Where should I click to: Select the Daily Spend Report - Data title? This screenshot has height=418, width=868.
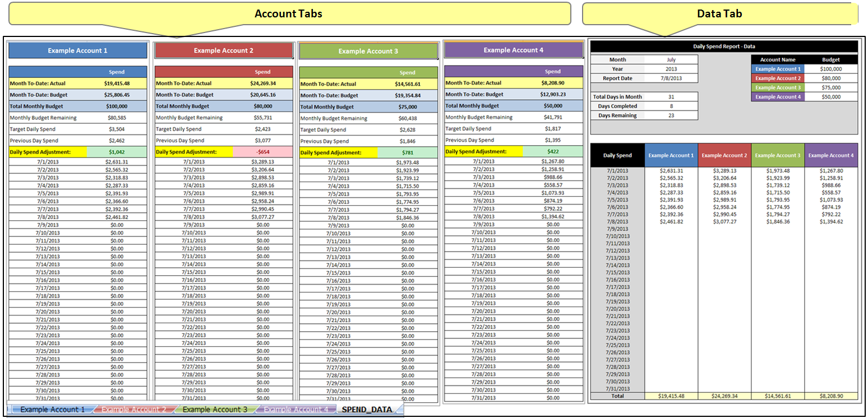click(724, 47)
